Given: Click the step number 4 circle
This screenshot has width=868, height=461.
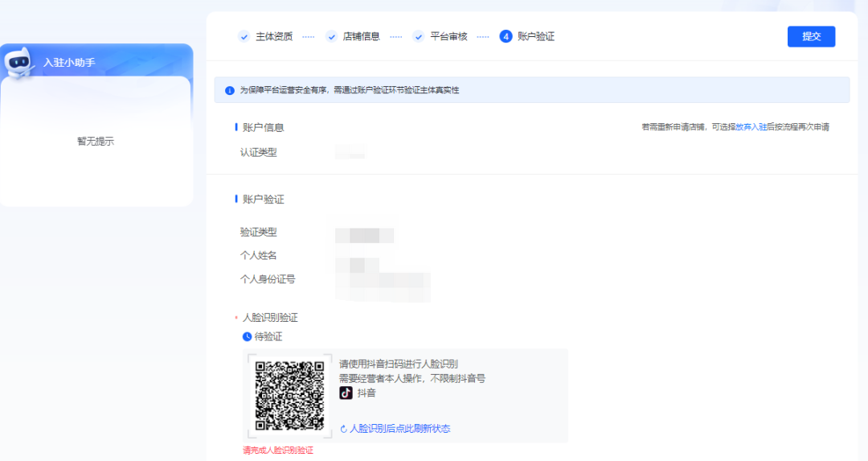Looking at the screenshot, I should (506, 36).
